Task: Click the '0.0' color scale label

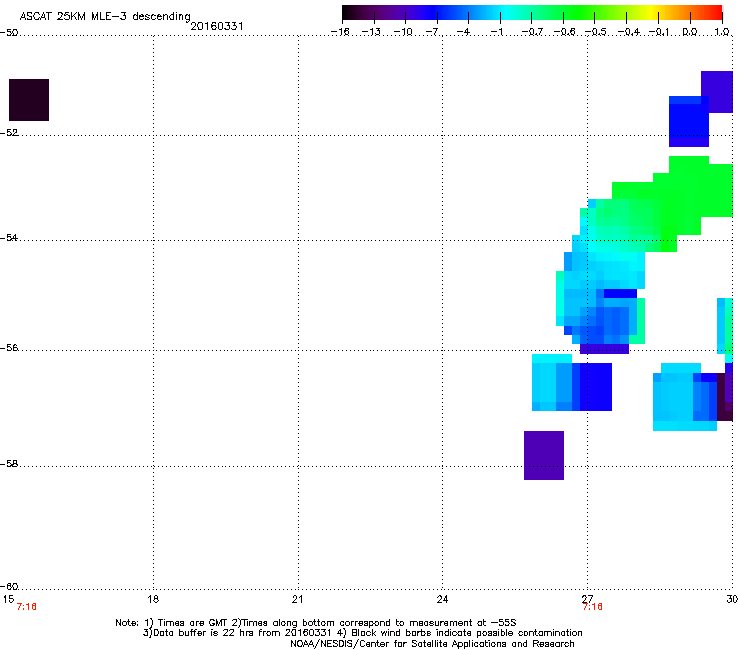Action: pyautogui.click(x=690, y=32)
